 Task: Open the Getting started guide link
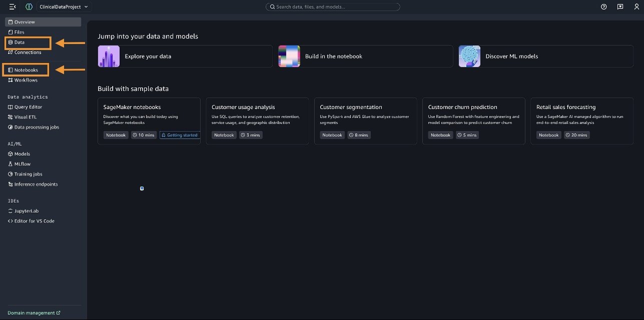(180, 134)
